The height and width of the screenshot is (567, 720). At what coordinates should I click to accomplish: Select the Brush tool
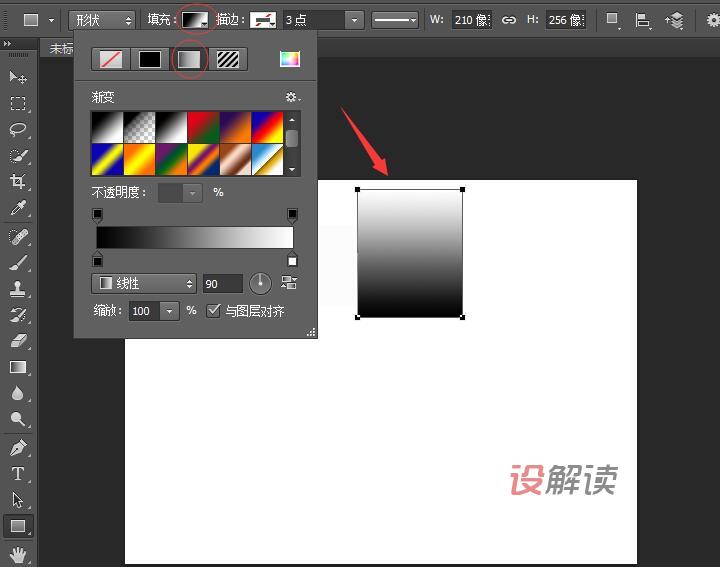18,264
